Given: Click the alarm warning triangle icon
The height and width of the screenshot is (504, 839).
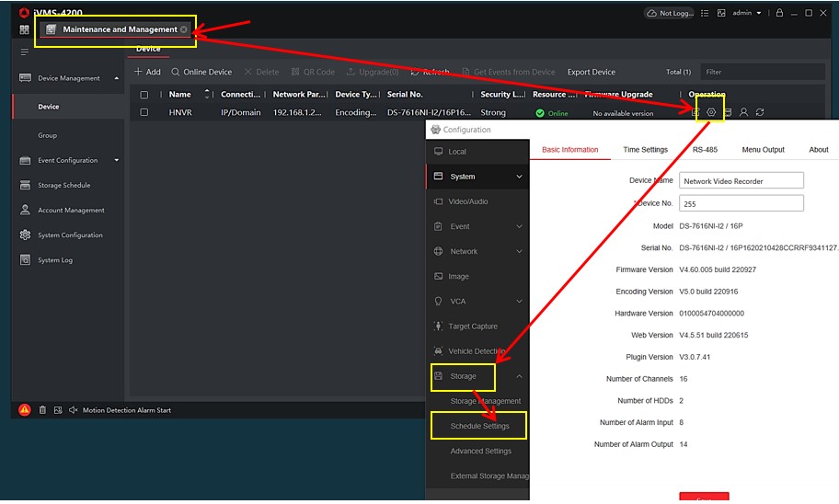Looking at the screenshot, I should [x=25, y=410].
